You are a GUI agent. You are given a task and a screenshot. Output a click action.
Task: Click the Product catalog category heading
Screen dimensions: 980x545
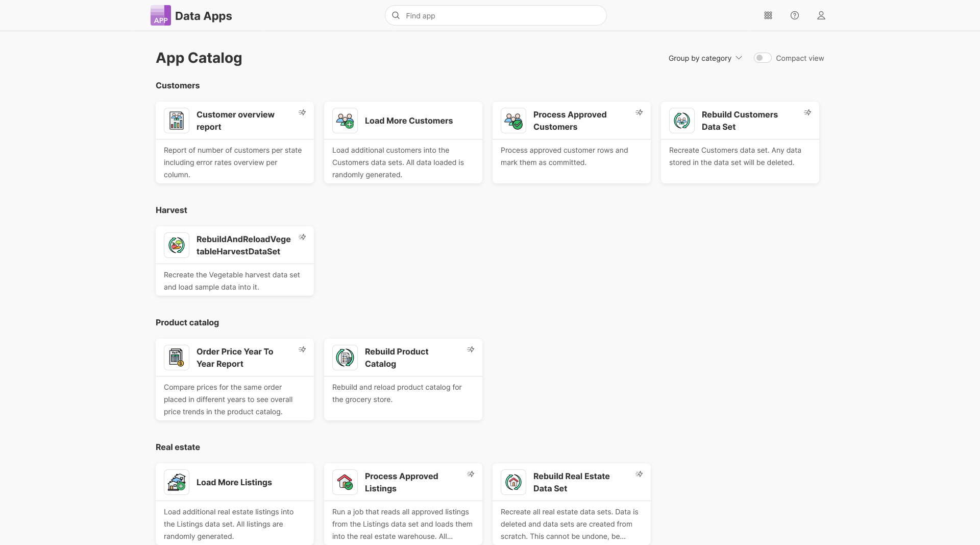187,322
